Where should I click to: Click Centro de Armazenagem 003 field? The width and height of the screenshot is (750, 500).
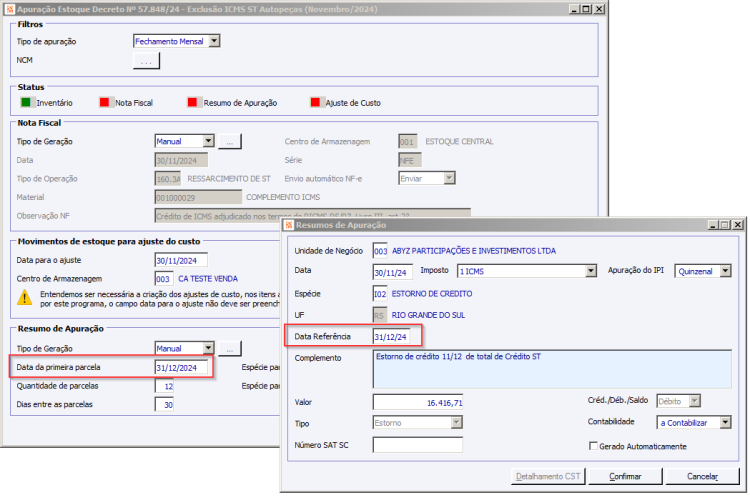(164, 279)
